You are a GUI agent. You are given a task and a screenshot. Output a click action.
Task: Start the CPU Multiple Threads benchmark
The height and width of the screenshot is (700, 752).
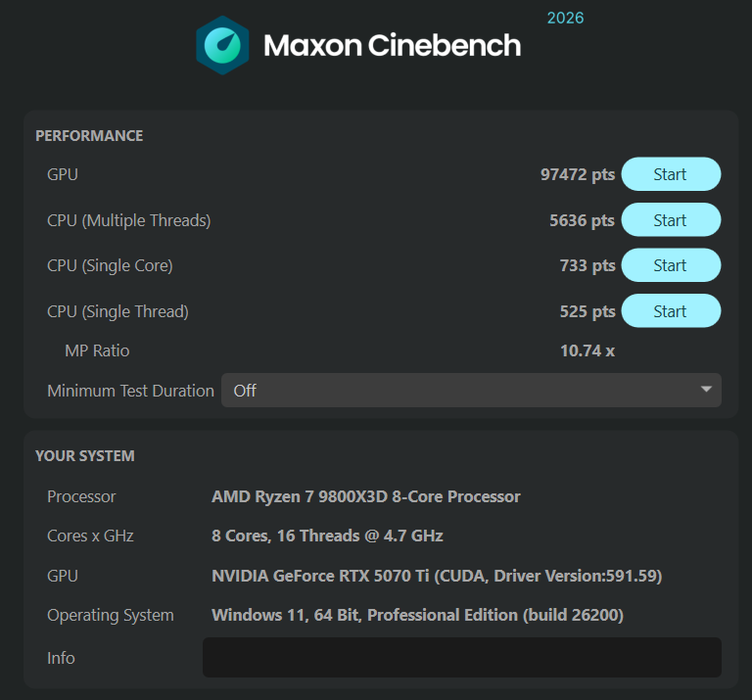pos(671,220)
